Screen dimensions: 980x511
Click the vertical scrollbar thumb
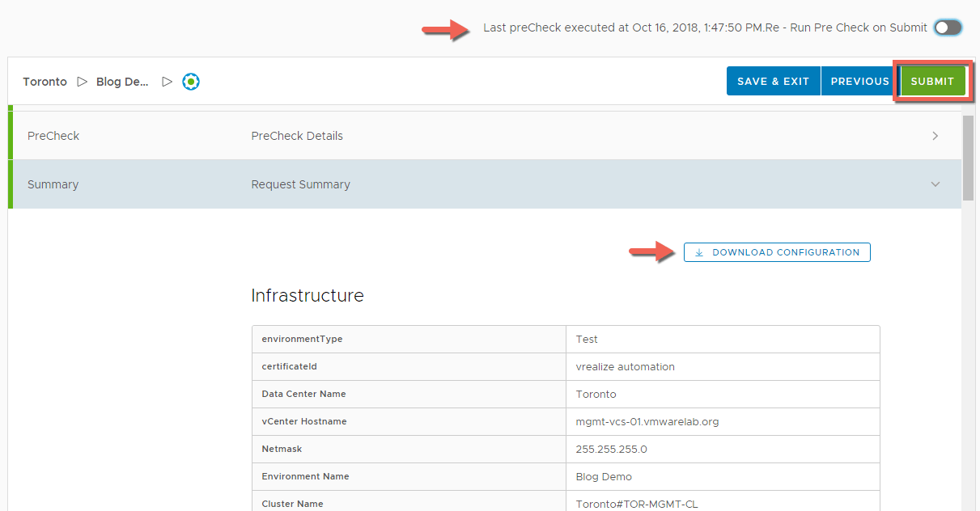tap(968, 158)
